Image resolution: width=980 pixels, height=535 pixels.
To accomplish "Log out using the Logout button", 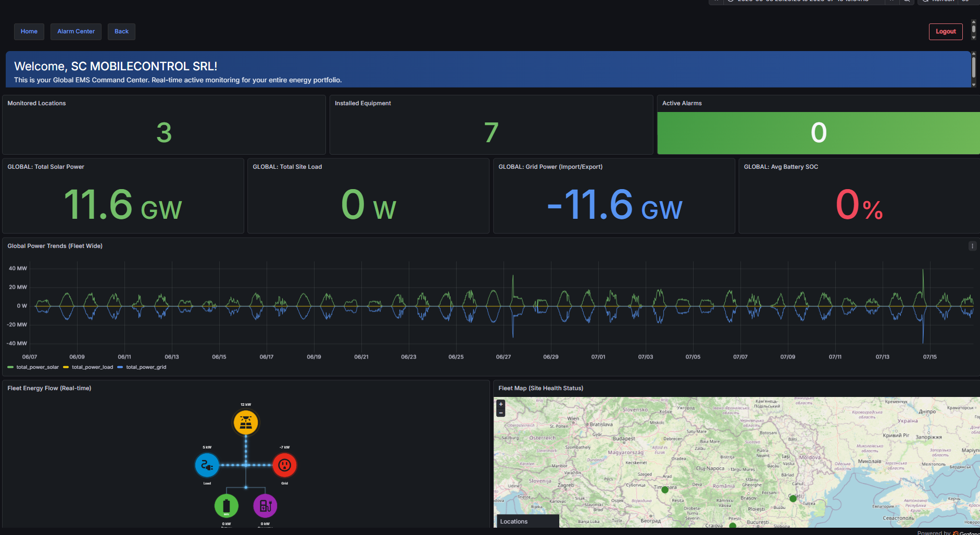I will click(x=946, y=31).
